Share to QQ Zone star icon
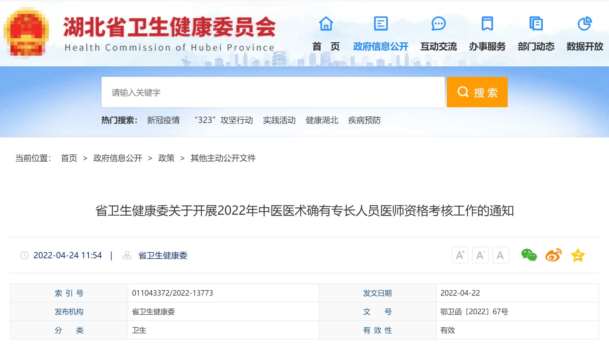Screen dimensions: 609x364 pyautogui.click(x=578, y=255)
